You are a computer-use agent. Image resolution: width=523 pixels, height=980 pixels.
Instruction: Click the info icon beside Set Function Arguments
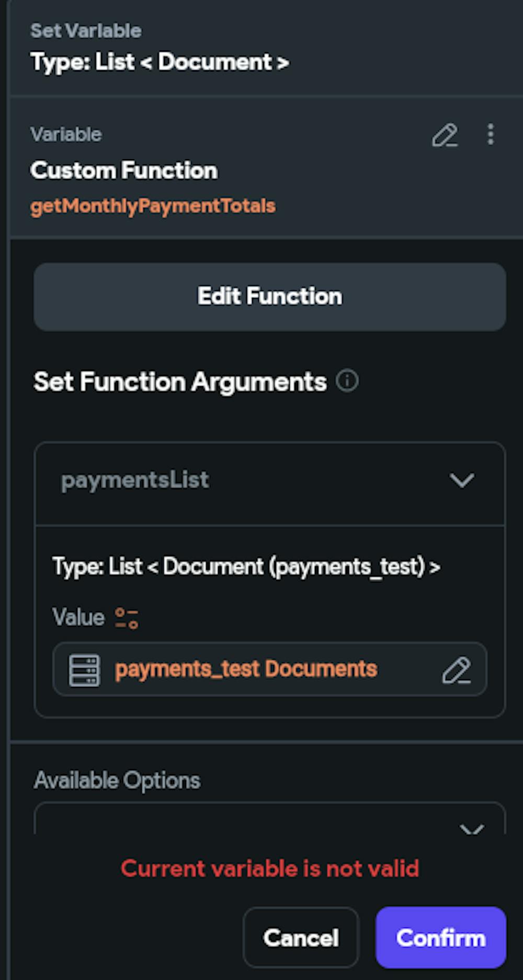click(x=347, y=381)
